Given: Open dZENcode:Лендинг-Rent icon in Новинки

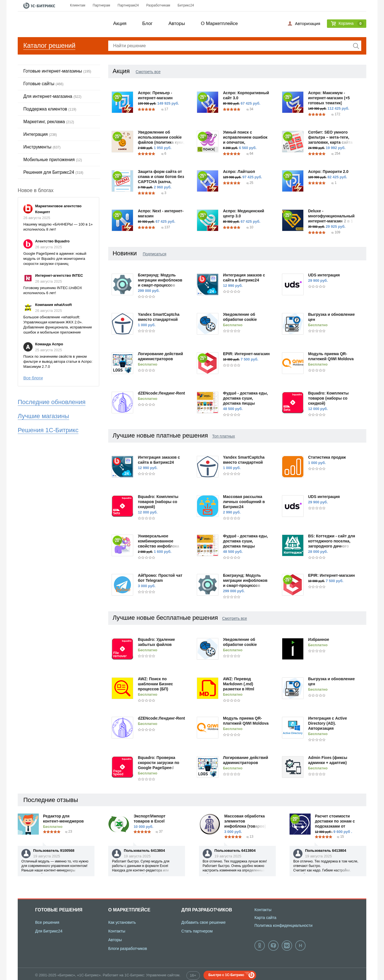Looking at the screenshot, I should (x=122, y=402).
